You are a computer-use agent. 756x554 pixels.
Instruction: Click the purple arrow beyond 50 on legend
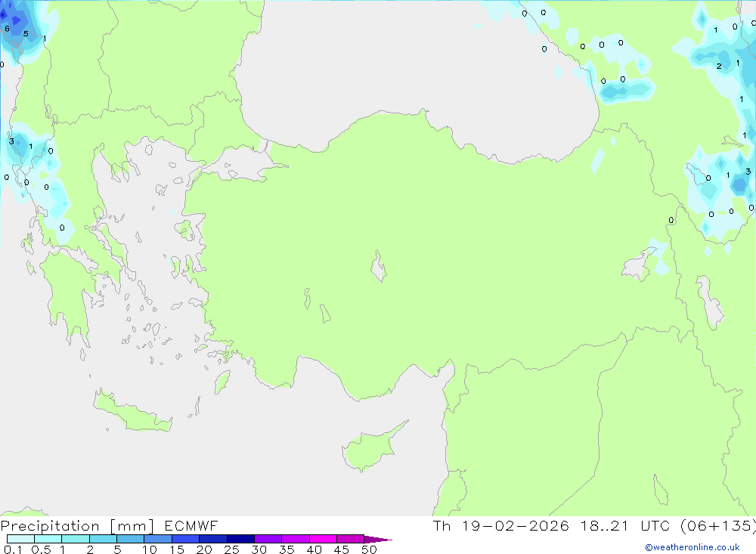point(378,539)
